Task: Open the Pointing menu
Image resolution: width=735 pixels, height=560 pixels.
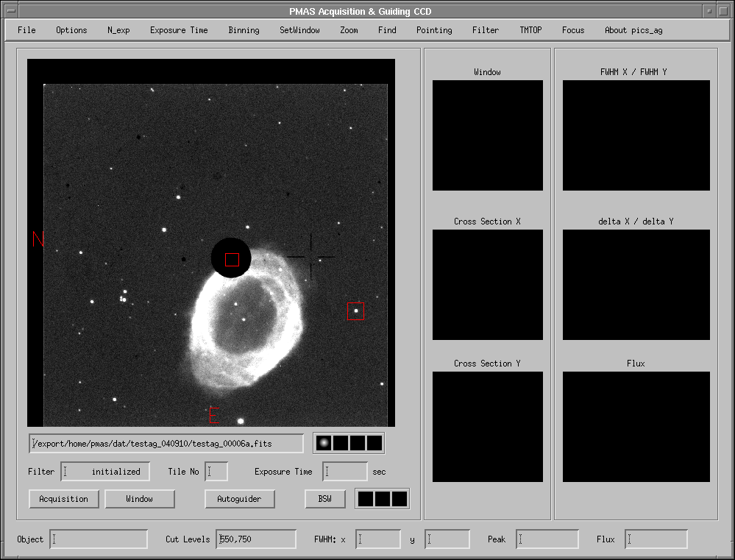Action: tap(434, 30)
